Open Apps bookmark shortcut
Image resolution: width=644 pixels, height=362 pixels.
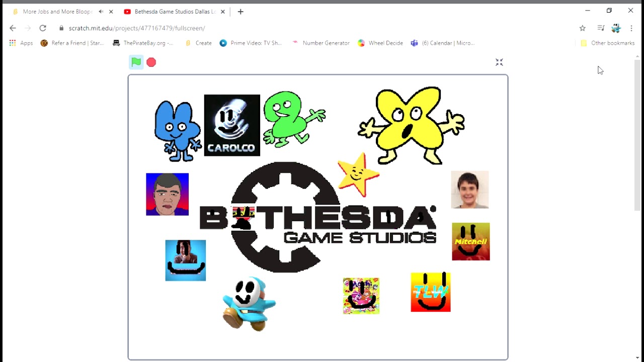point(21,43)
